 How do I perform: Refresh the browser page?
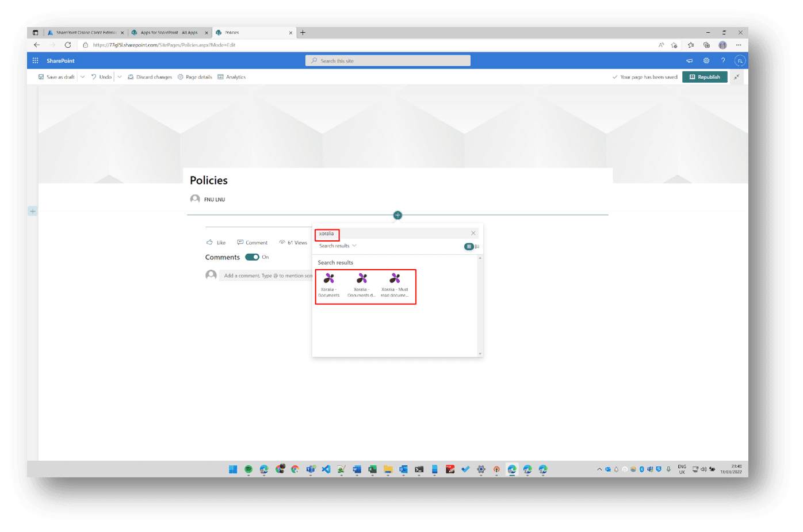(x=67, y=45)
